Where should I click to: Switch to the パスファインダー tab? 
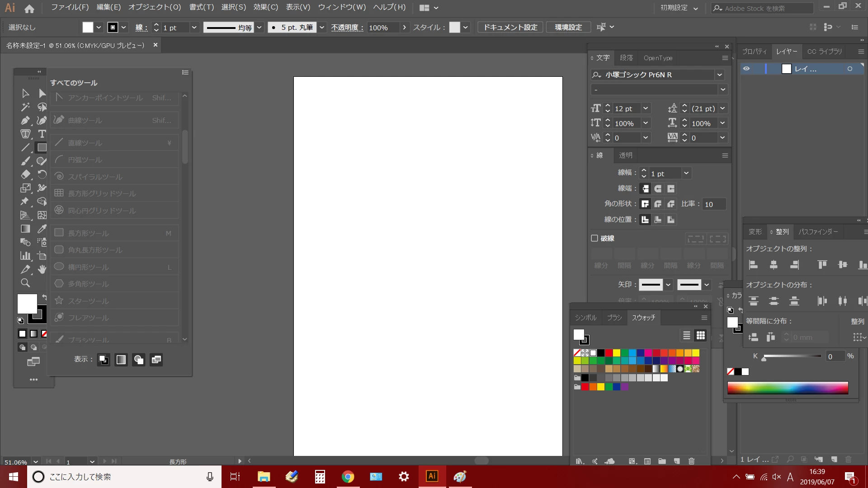(818, 232)
